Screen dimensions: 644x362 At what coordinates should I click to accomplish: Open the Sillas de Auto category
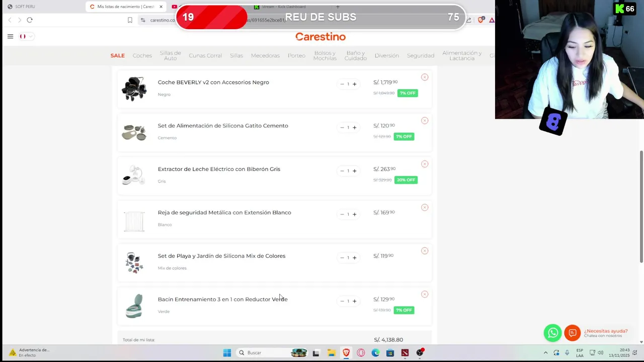pos(170,55)
